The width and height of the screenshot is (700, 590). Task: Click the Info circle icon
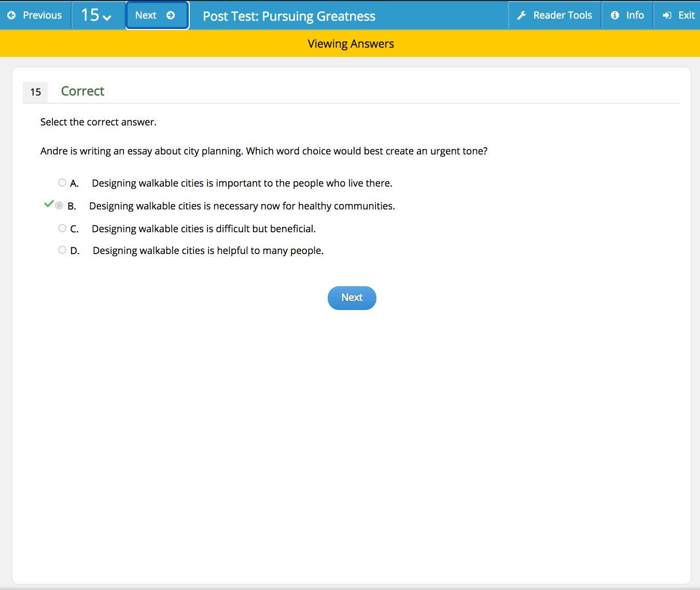(x=615, y=16)
